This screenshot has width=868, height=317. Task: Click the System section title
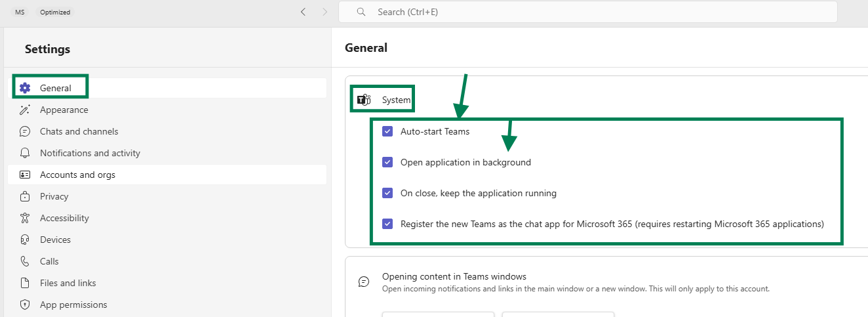397,100
